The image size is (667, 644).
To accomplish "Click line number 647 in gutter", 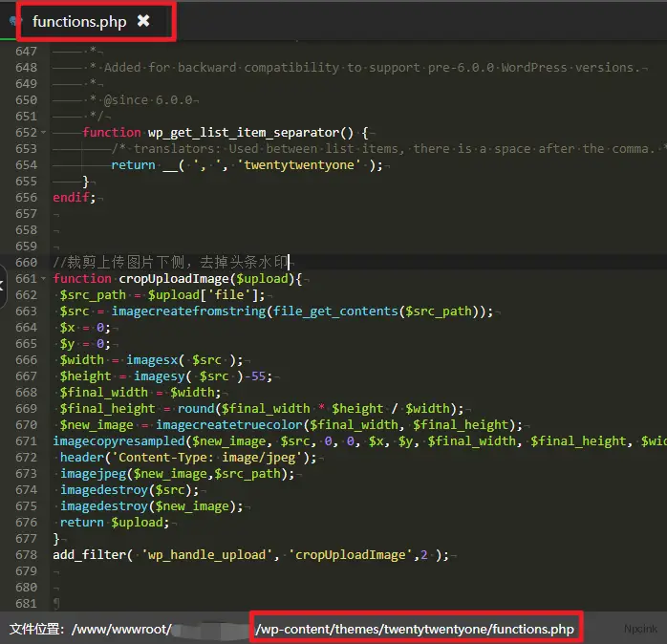I will coord(27,52).
